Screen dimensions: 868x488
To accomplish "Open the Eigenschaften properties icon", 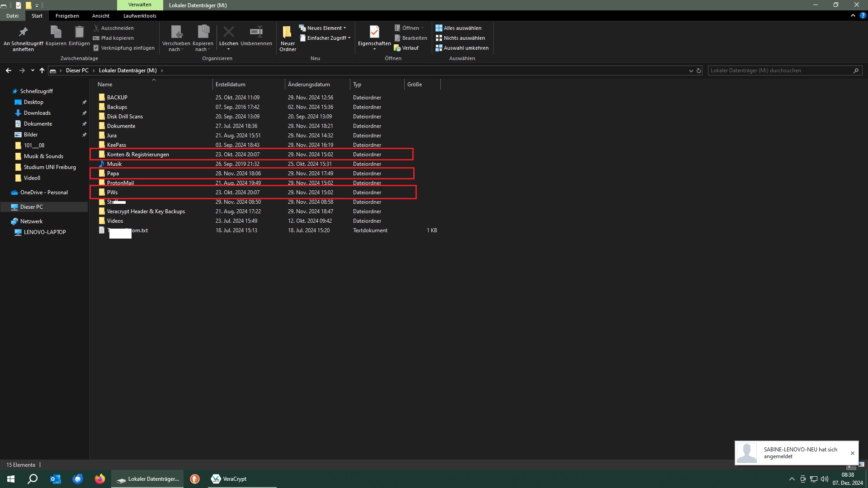I will click(374, 32).
